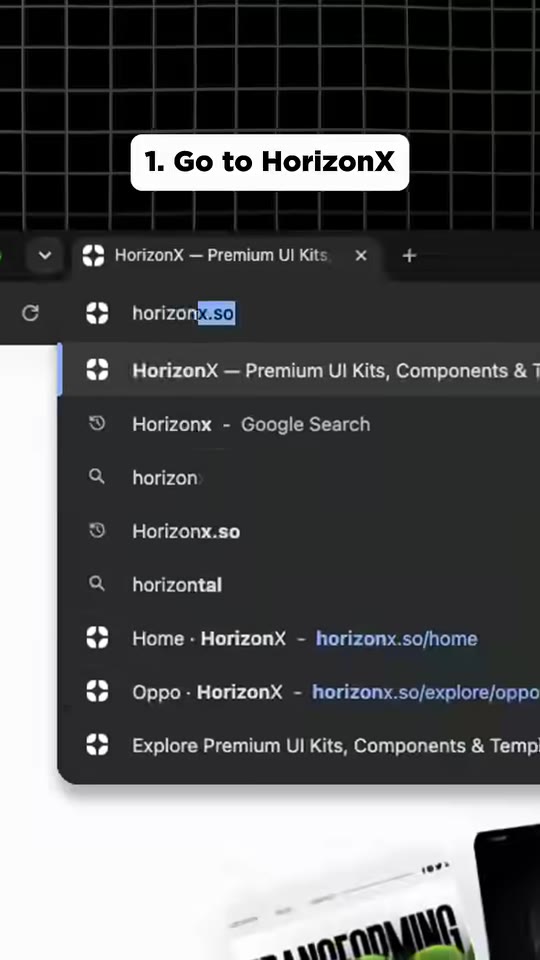The width and height of the screenshot is (540, 960).
Task: Select Explore Premium UI Kits suggestion
Action: (299, 745)
